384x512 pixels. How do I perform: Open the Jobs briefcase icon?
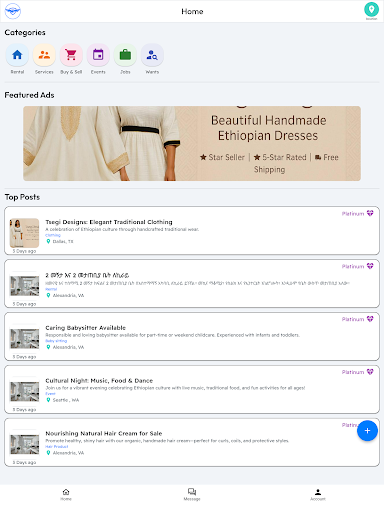coord(125,55)
